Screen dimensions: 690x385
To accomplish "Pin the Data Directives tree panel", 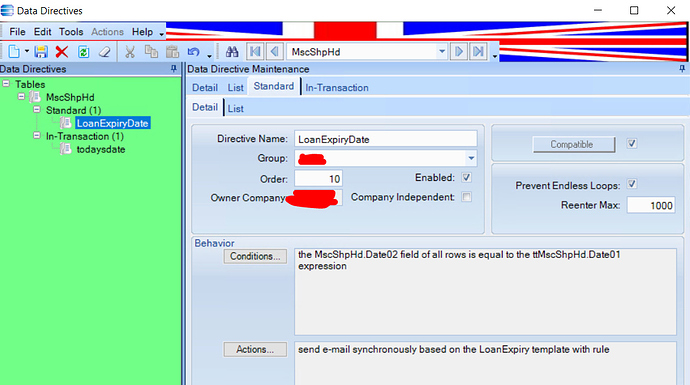I will pos(174,69).
